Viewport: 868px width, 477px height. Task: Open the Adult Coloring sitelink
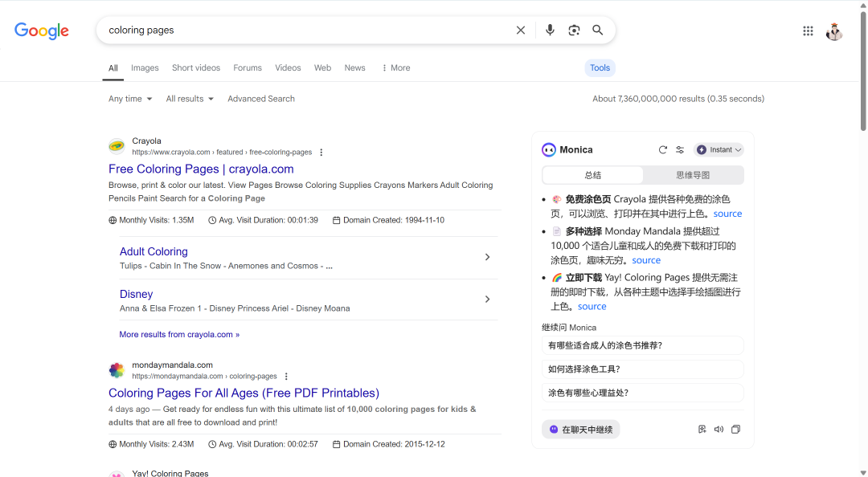(154, 251)
